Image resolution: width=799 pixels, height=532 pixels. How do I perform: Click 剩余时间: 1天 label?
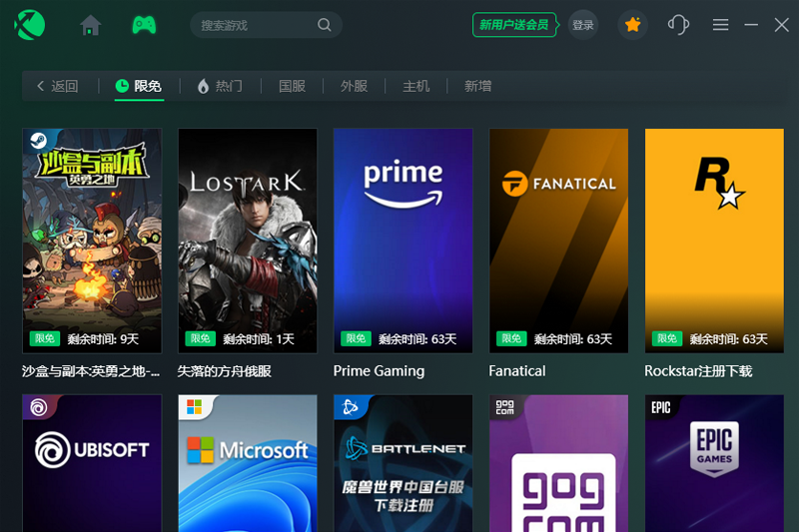259,339
